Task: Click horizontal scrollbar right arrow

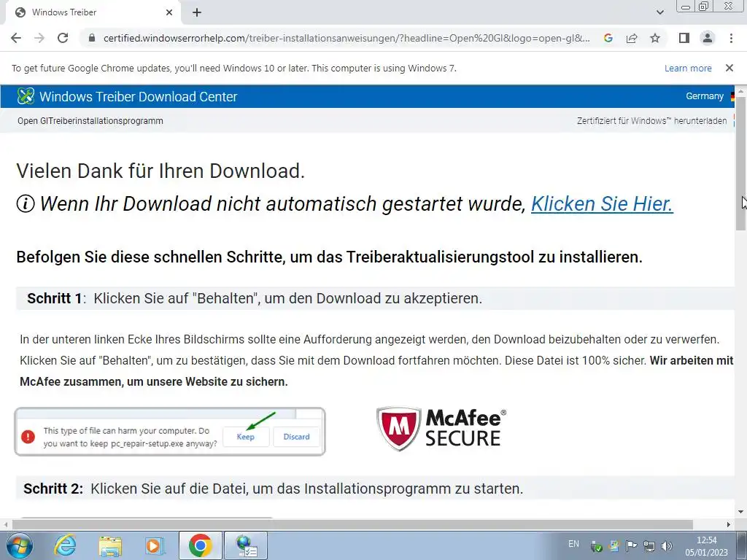Action: click(729, 524)
